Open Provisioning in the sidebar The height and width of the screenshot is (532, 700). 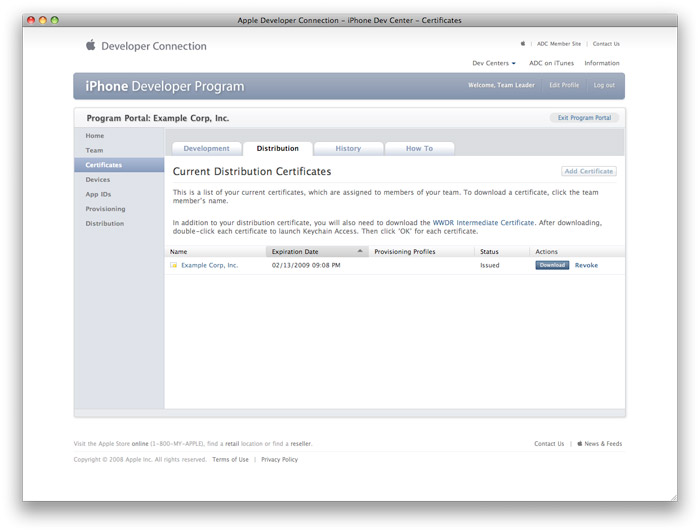[x=105, y=209]
